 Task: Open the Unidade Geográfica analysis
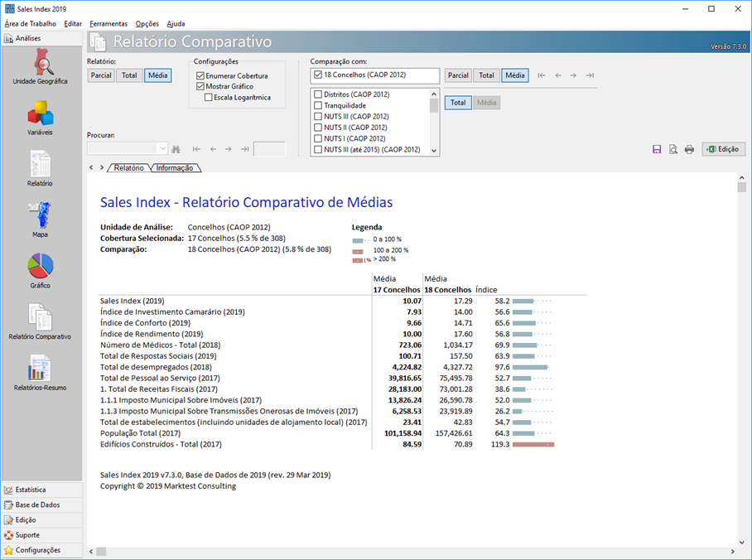click(x=40, y=66)
